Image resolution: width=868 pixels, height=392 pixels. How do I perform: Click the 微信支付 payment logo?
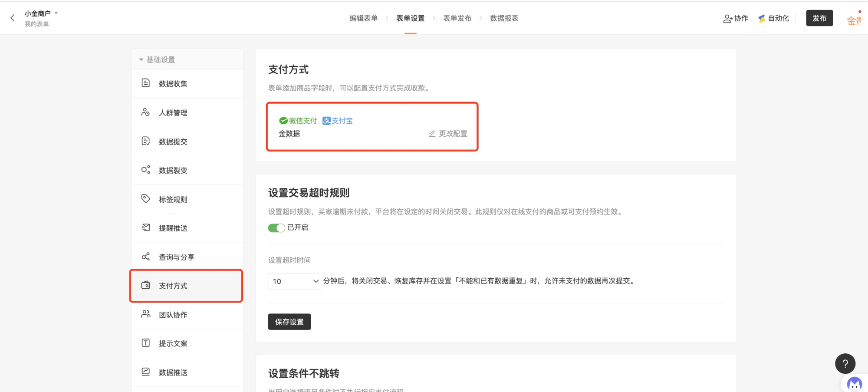[298, 121]
